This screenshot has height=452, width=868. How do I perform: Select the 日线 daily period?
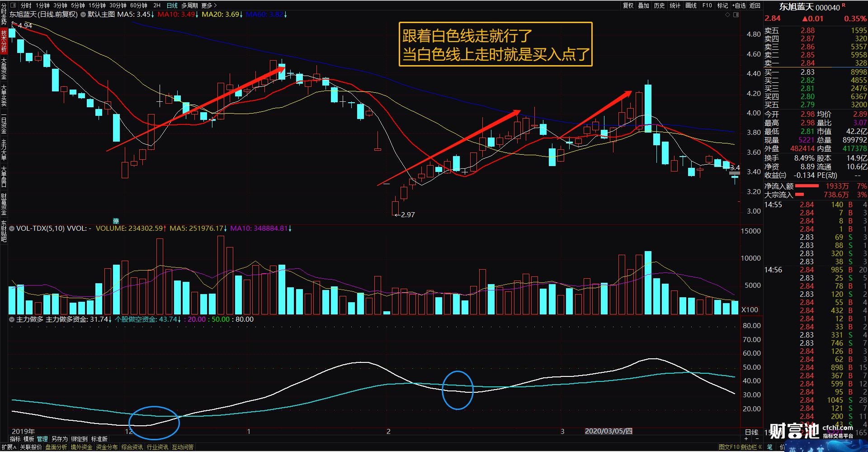172,5
